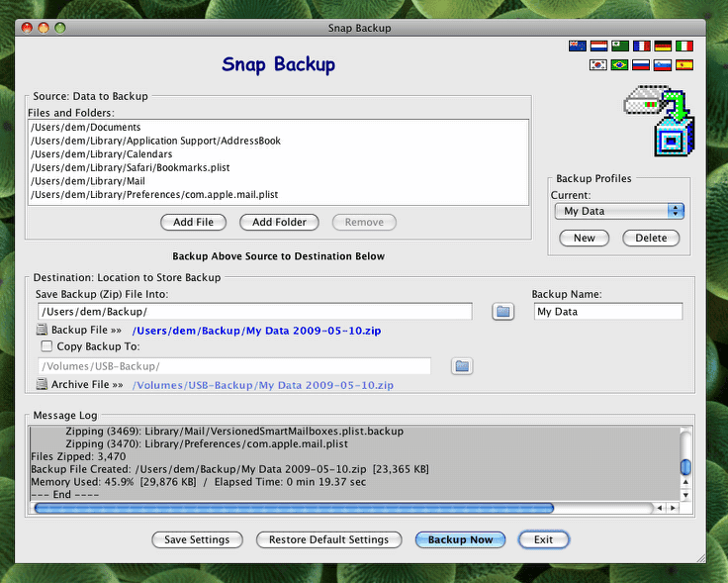
Task: Click Zipping (3470) log line
Action: click(x=207, y=443)
